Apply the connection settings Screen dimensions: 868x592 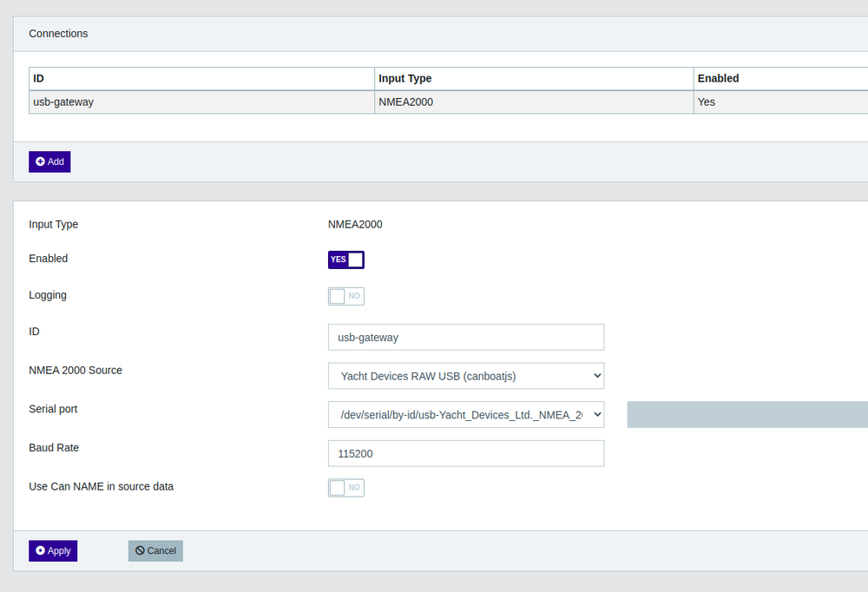pos(52,550)
